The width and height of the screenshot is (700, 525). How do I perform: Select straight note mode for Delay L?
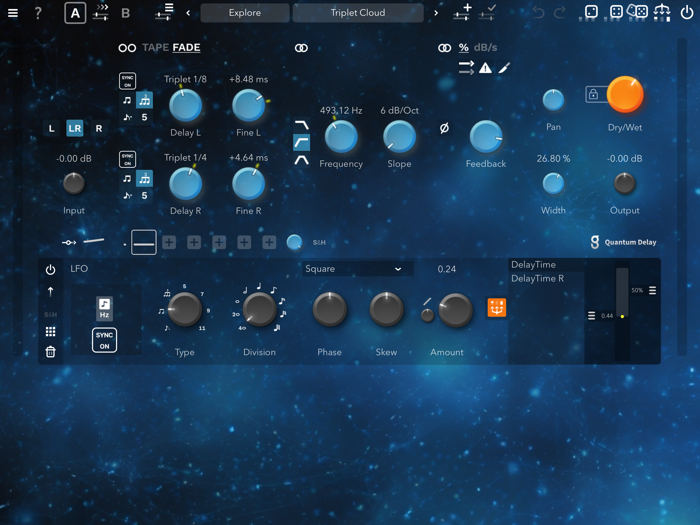(x=127, y=100)
